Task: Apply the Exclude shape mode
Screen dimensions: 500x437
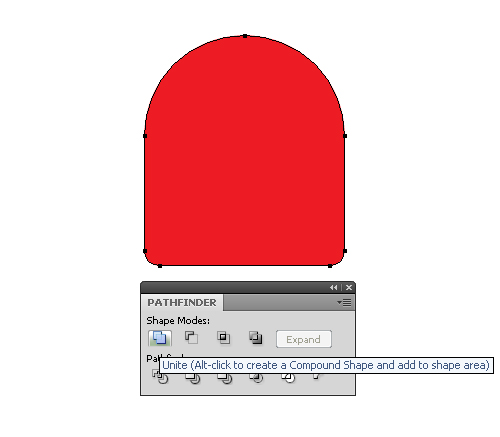Action: coord(256,338)
